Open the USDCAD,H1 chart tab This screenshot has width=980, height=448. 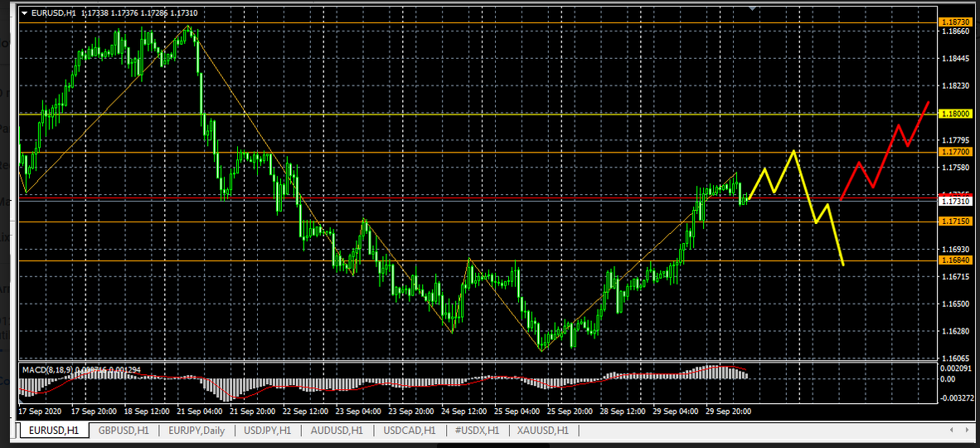pos(409,431)
